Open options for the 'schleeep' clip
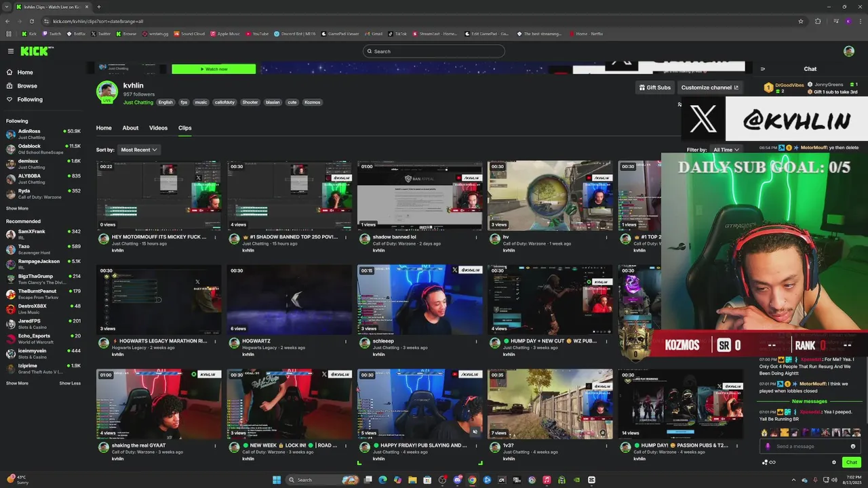 coord(477,341)
